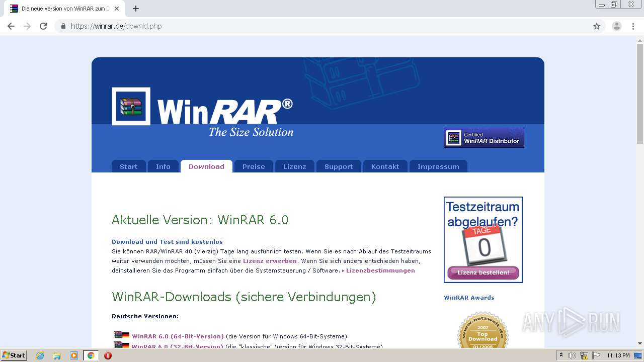Click the Aktuelle Version: WinRAR 6.0 heading

tap(200, 220)
